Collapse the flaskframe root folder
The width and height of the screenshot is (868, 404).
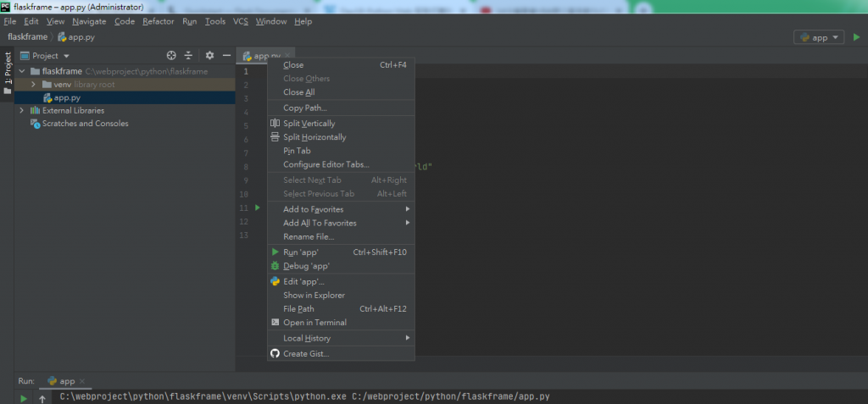coord(21,71)
